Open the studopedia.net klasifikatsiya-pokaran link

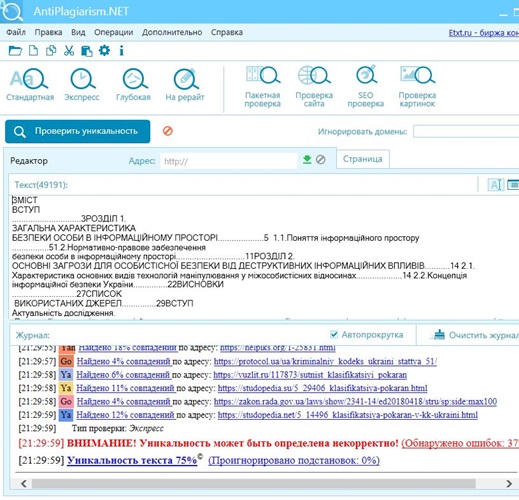pos(348,415)
